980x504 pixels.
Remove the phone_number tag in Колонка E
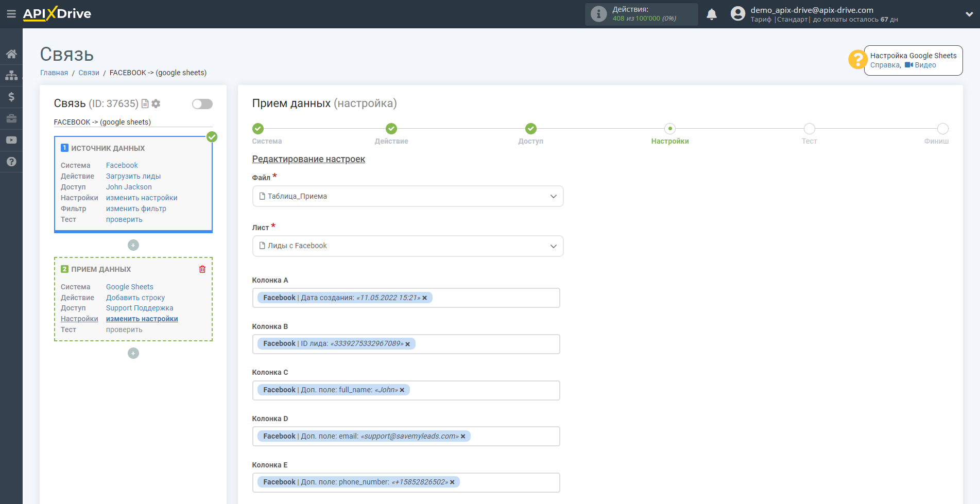pos(452,482)
